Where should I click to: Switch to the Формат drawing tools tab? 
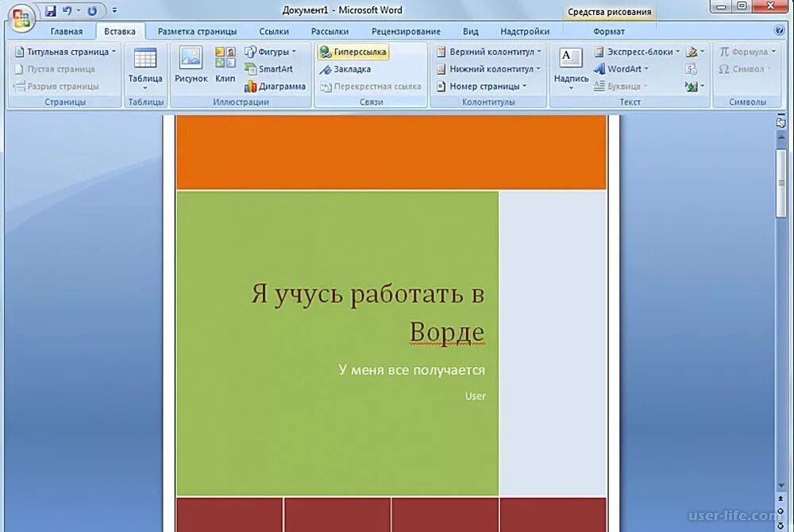[609, 32]
